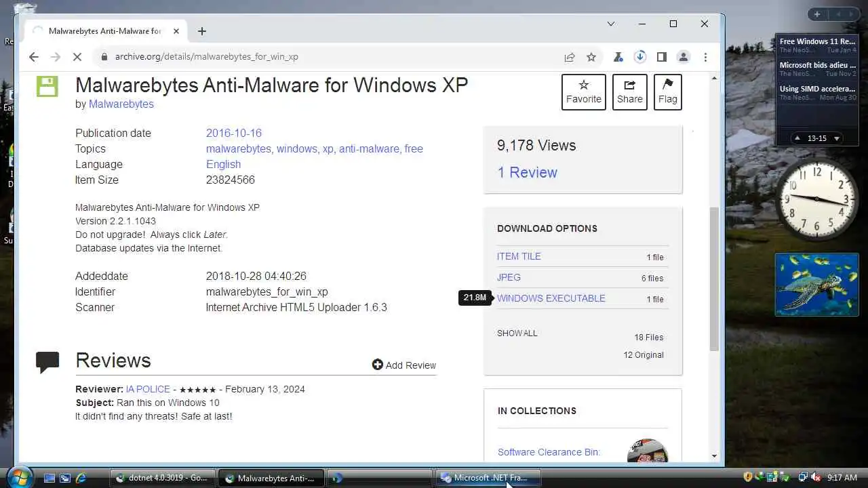
Task: Click SHOW ALL download files
Action: point(517,333)
